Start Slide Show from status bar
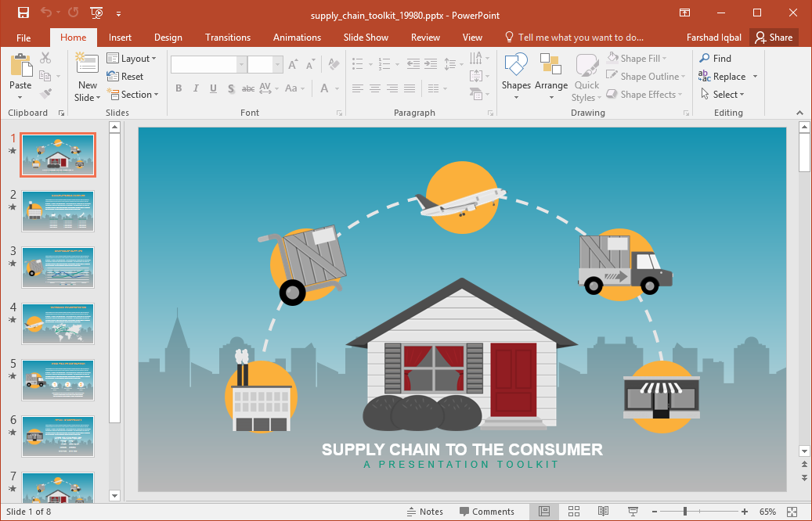The image size is (812, 521). (x=633, y=512)
